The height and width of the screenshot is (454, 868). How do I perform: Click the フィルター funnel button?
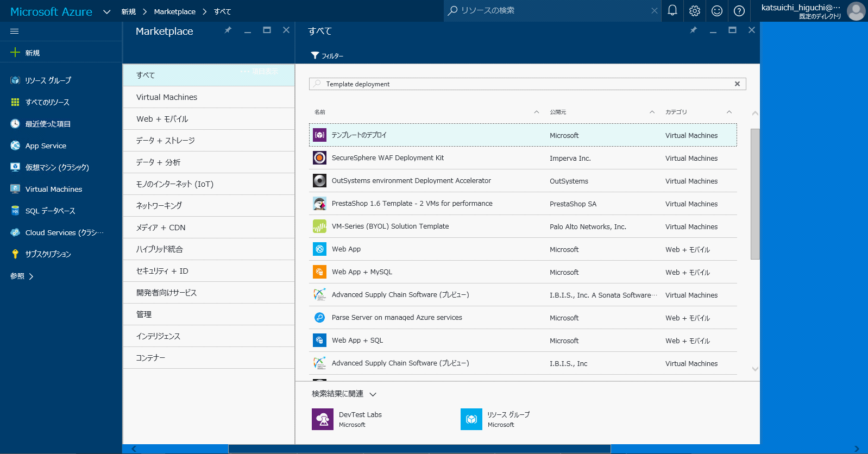pyautogui.click(x=327, y=55)
